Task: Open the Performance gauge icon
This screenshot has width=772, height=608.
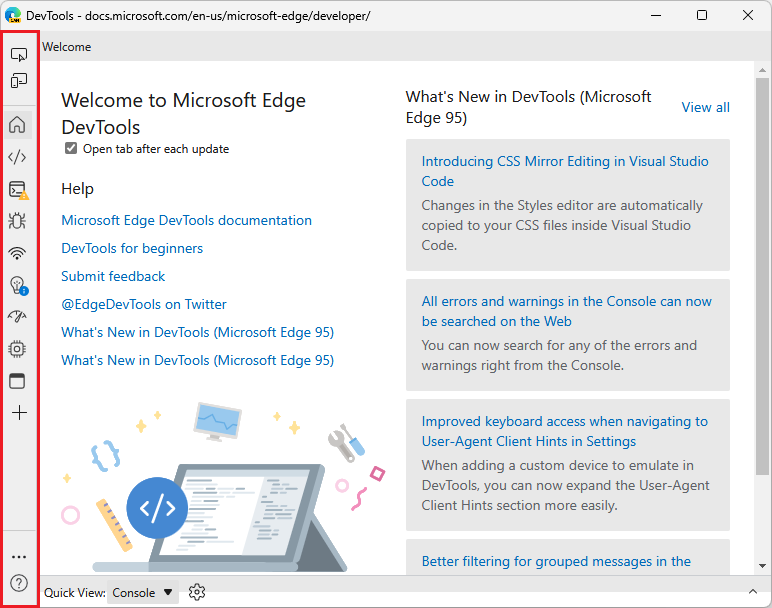Action: (x=18, y=317)
